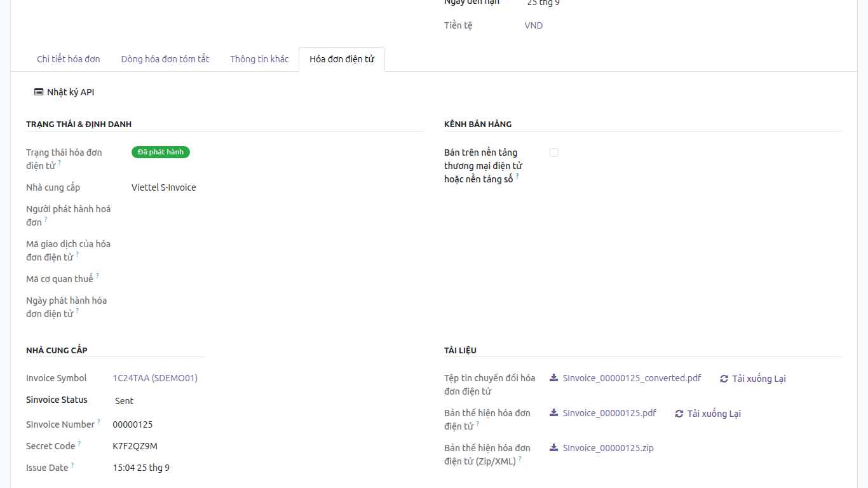Click help icon beside hoặc nền tảng số
Viewport: 868px width, 488px height.
click(517, 176)
